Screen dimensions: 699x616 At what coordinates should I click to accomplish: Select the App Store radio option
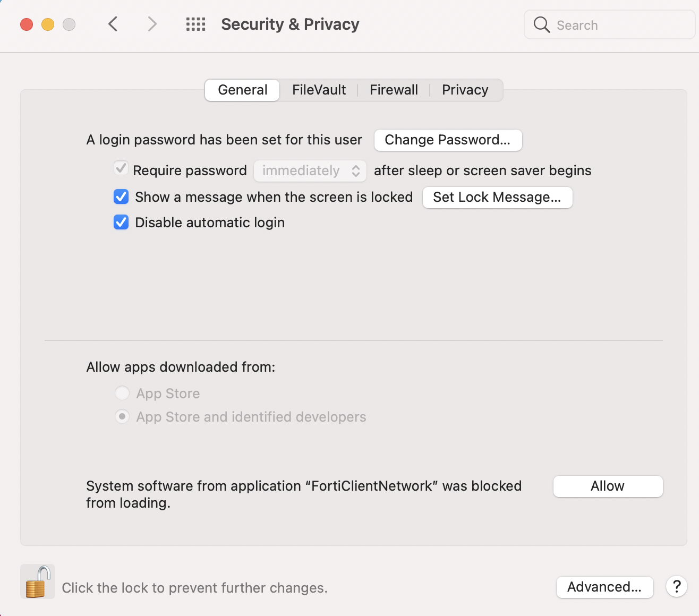(122, 393)
